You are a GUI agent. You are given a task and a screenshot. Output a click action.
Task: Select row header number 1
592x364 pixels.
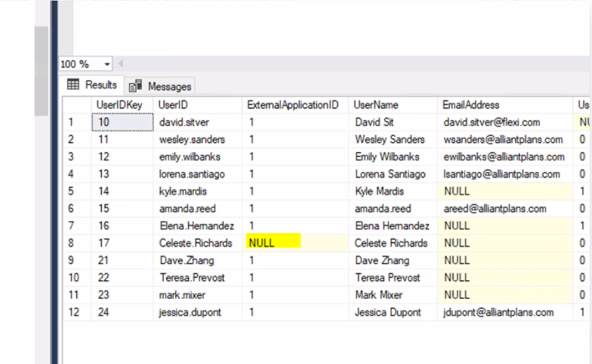(x=77, y=122)
